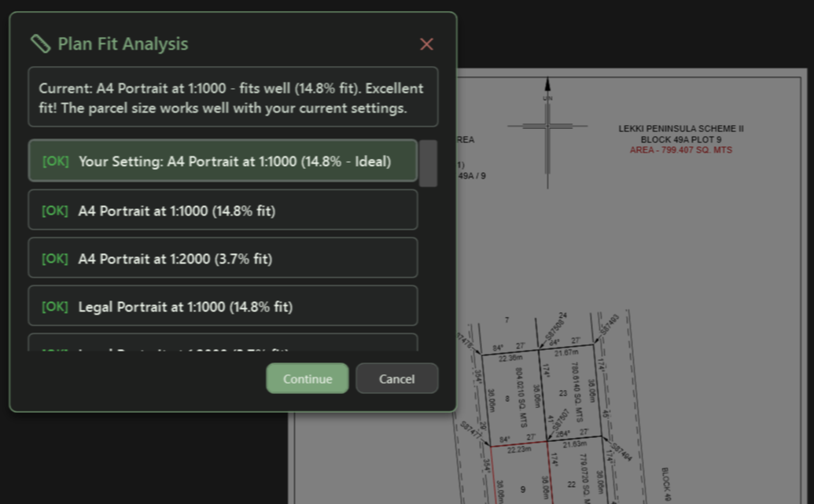The width and height of the screenshot is (814, 504).
Task: Choose A4 Portrait at 1:1000 (14.8% fit)
Action: (223, 210)
